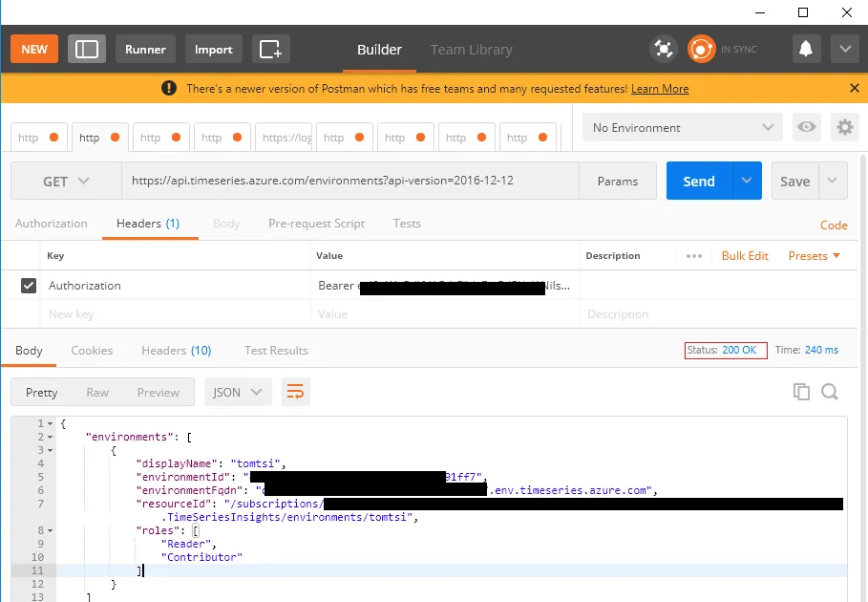Screen dimensions: 868x602
Task: Click the 200 OK status value
Action: 739,350
